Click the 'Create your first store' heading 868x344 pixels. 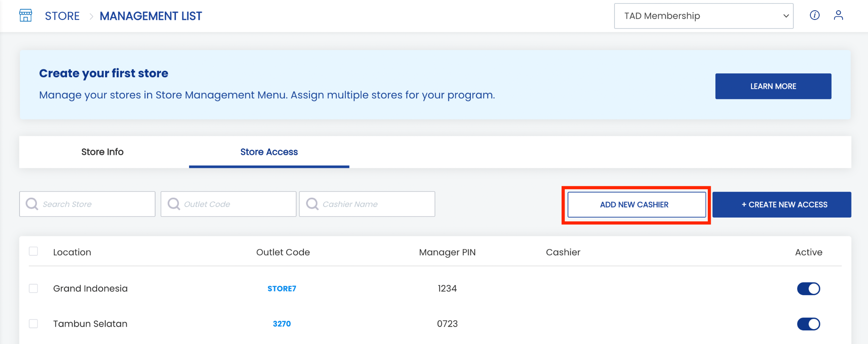point(104,73)
